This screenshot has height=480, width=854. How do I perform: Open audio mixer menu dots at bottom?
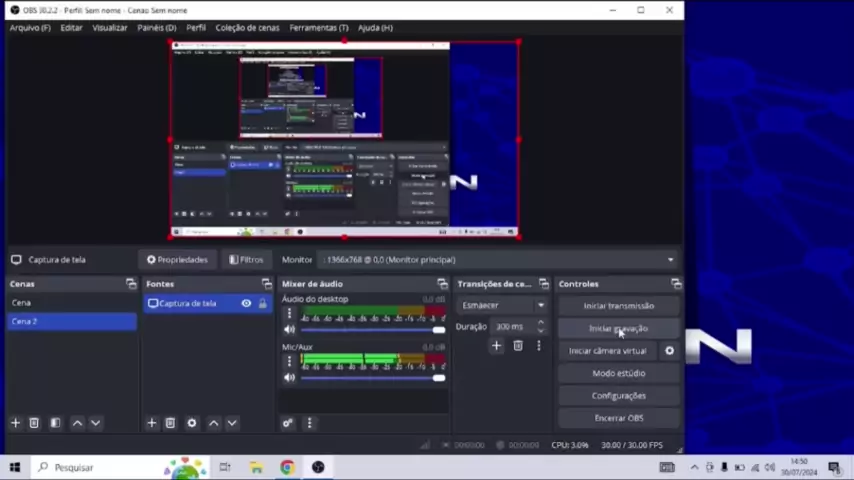309,423
